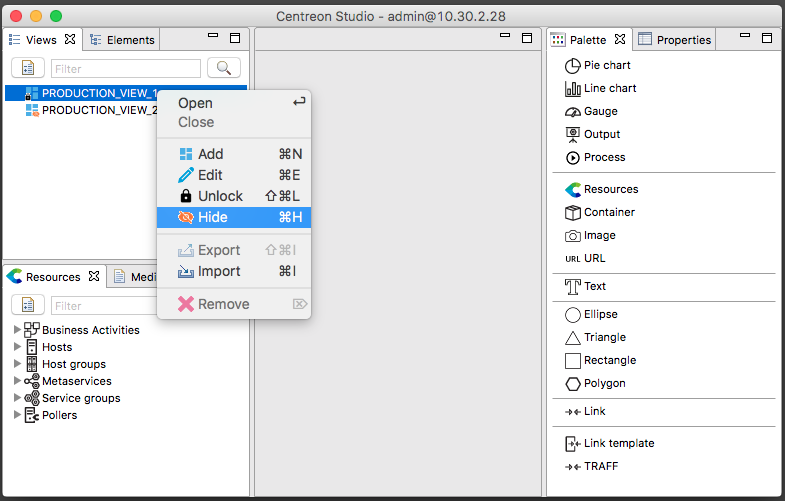Image resolution: width=785 pixels, height=501 pixels.
Task: Choose Import from the context menu
Action: pyautogui.click(x=234, y=271)
